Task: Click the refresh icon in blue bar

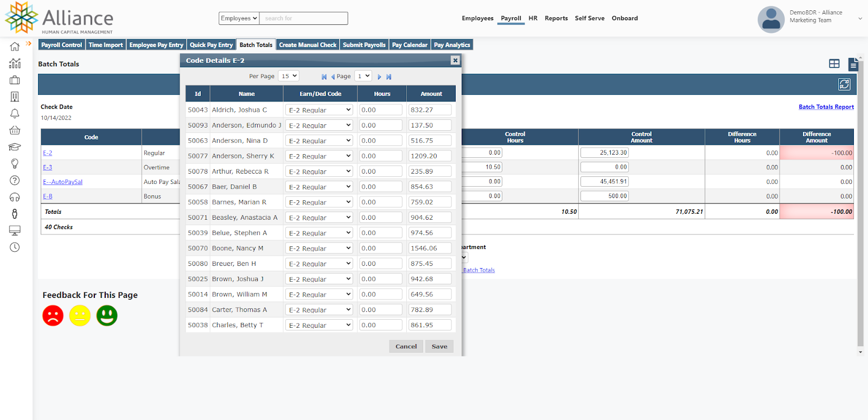Action: (x=844, y=84)
